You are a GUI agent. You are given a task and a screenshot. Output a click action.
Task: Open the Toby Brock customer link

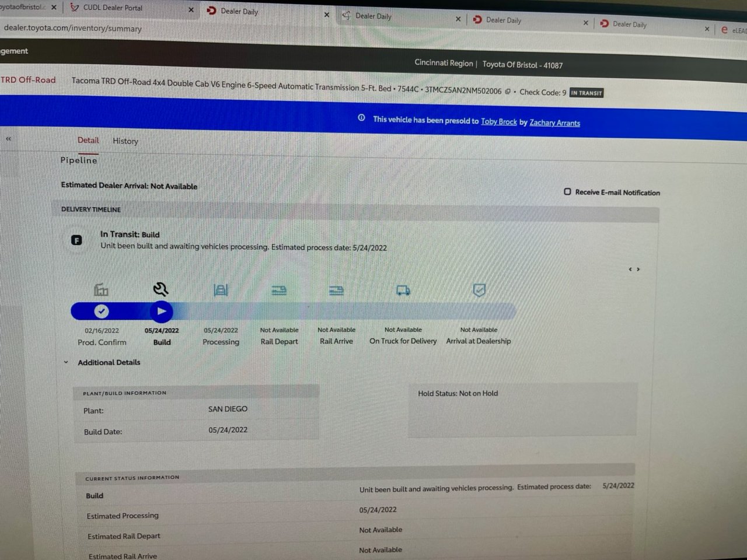(x=499, y=121)
